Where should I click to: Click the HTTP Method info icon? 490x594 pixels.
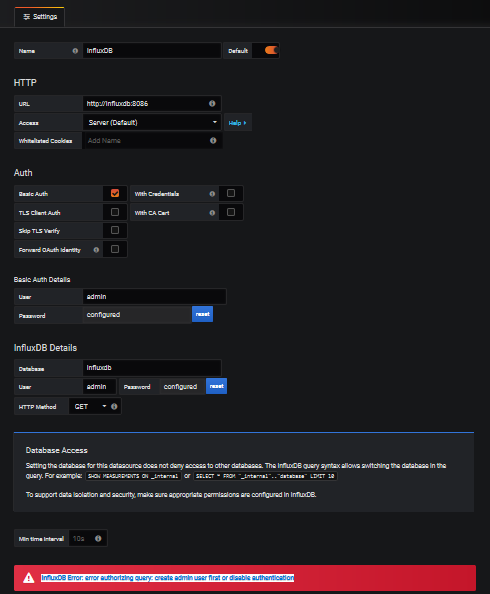pos(114,406)
